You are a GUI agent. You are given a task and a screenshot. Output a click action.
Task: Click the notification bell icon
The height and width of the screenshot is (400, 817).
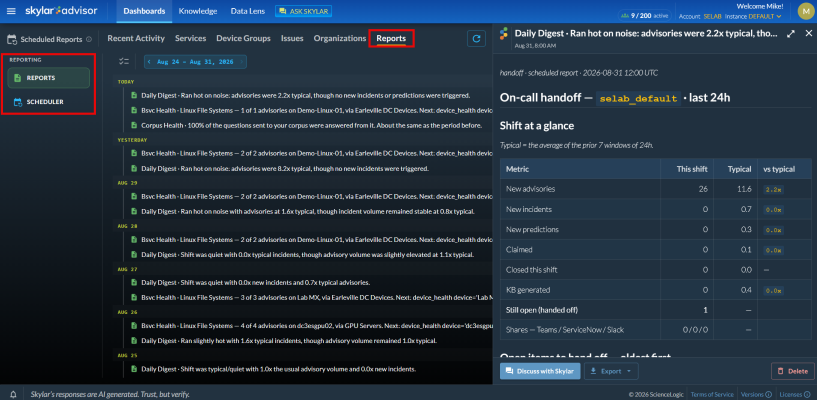(x=13, y=394)
